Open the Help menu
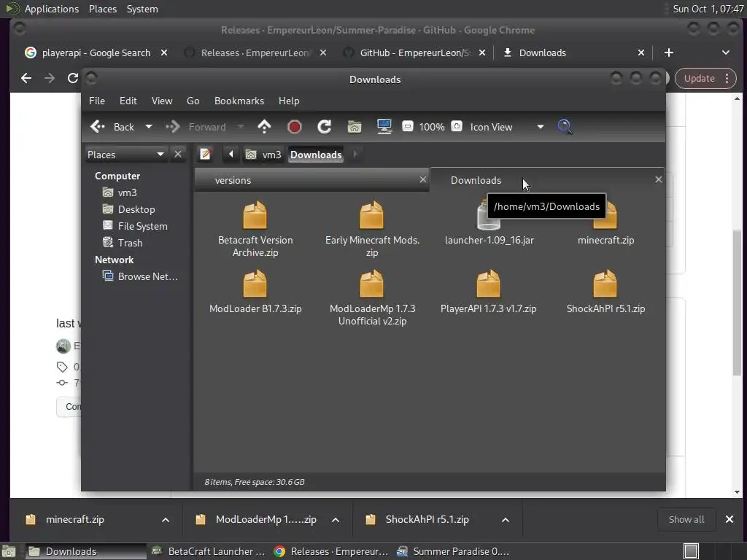 click(x=289, y=101)
